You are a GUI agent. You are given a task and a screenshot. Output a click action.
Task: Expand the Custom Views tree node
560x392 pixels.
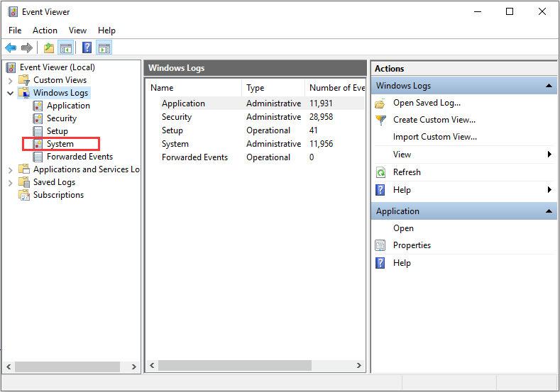pyautogui.click(x=10, y=80)
